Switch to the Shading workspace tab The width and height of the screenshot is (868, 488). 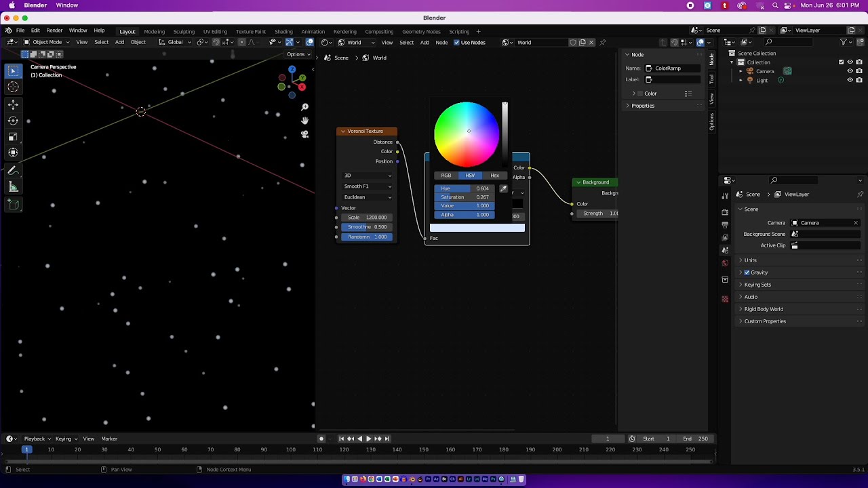tap(283, 31)
